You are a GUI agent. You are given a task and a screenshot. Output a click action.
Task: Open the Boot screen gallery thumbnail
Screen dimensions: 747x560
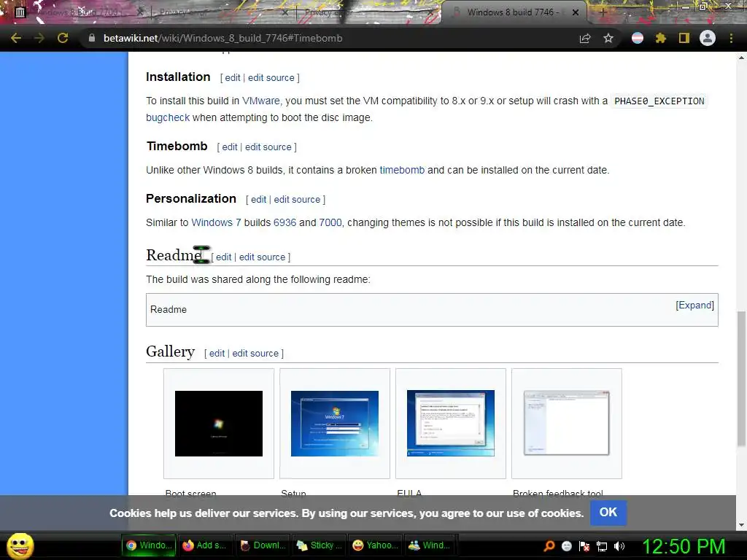click(219, 424)
